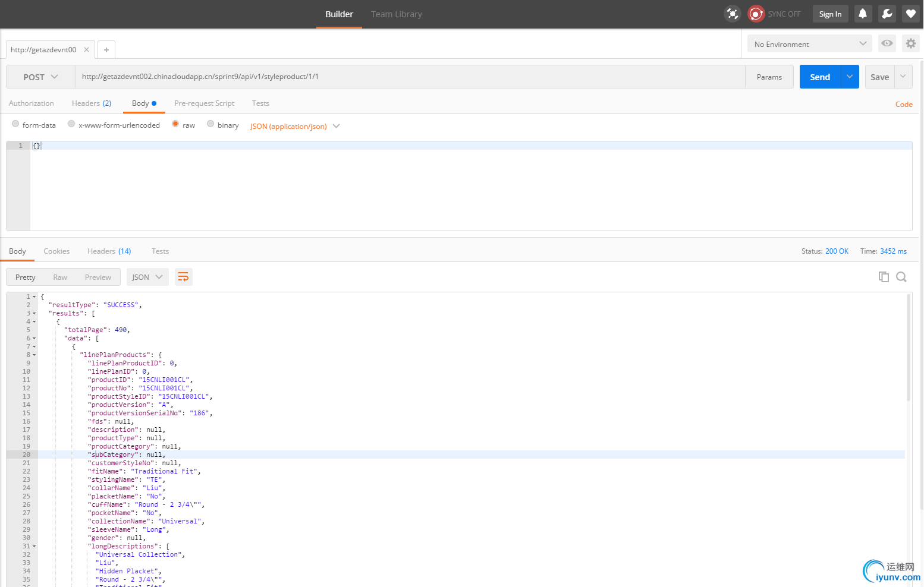Screen dimensions: 924x587
Task: Click the Sign In button
Action: pyautogui.click(x=830, y=14)
